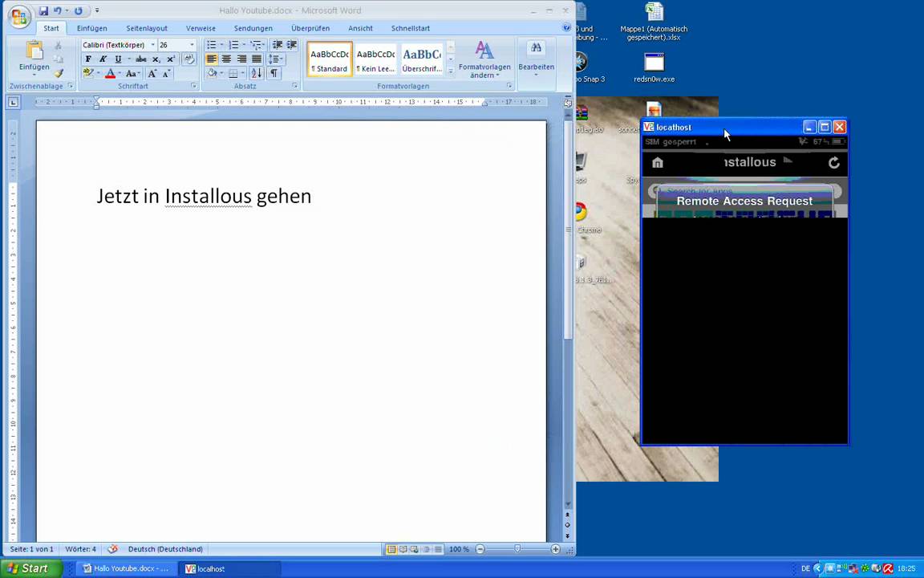This screenshot has height=578, width=924.
Task: Open Einfügen paste dropdown
Action: [x=34, y=71]
